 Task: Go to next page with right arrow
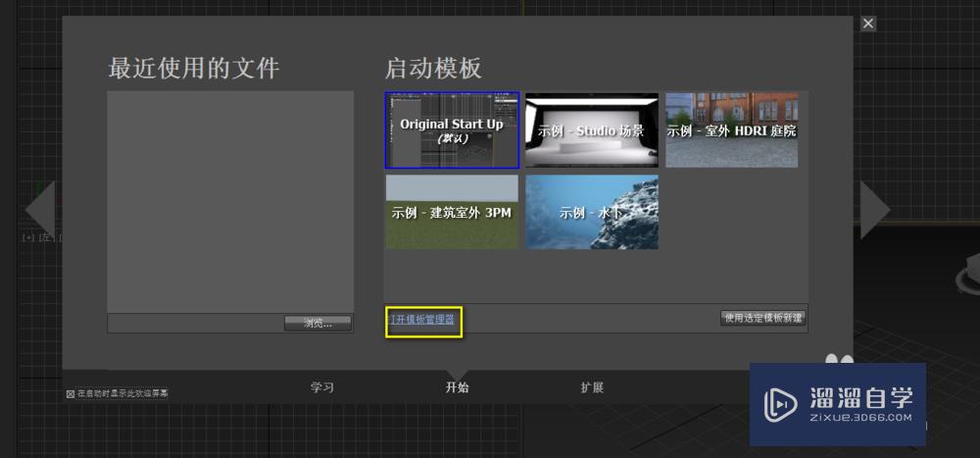click(875, 210)
